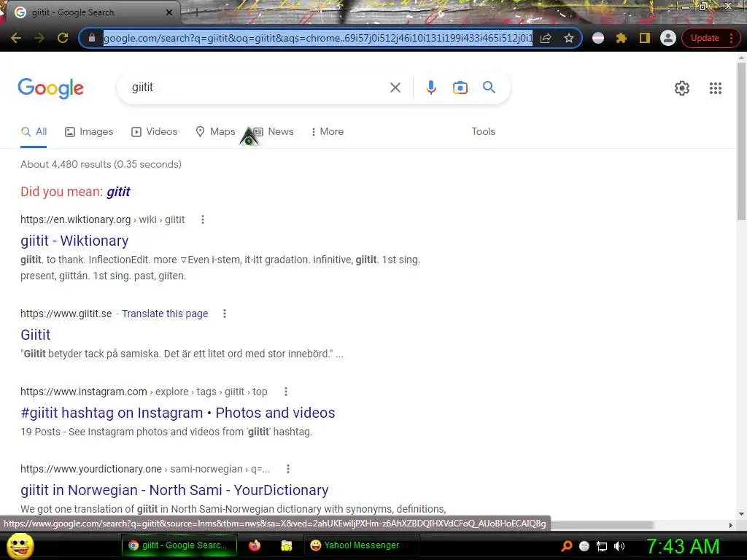Click the 7:43 AM clock
The height and width of the screenshot is (560, 747).
point(683,546)
